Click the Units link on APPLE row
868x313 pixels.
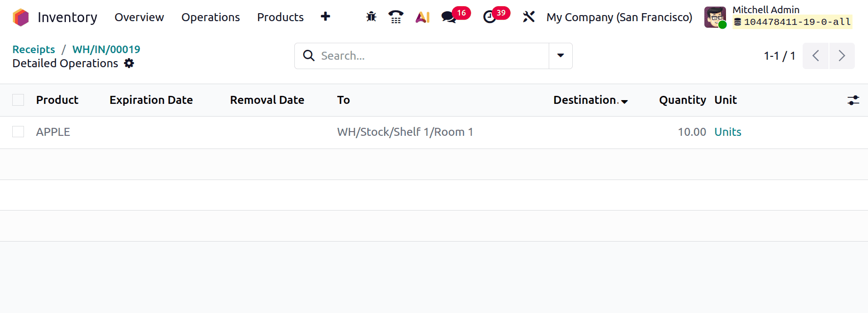click(x=727, y=132)
